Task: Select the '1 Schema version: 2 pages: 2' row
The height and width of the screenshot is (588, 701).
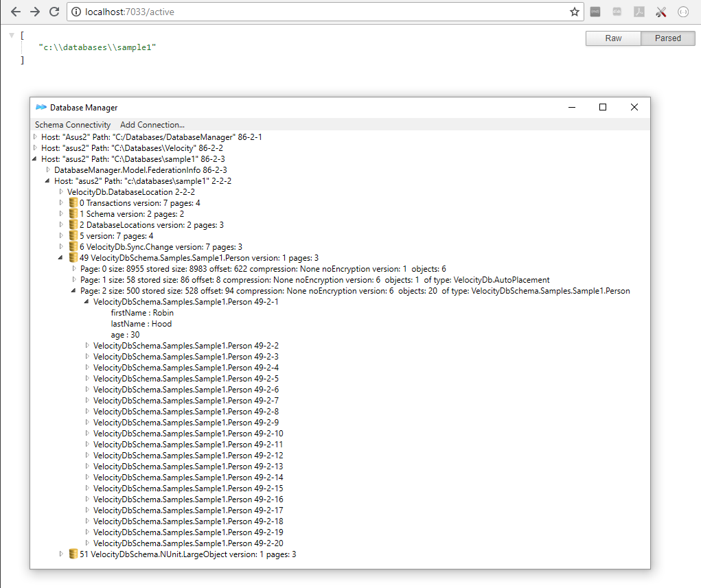Action: pos(131,214)
